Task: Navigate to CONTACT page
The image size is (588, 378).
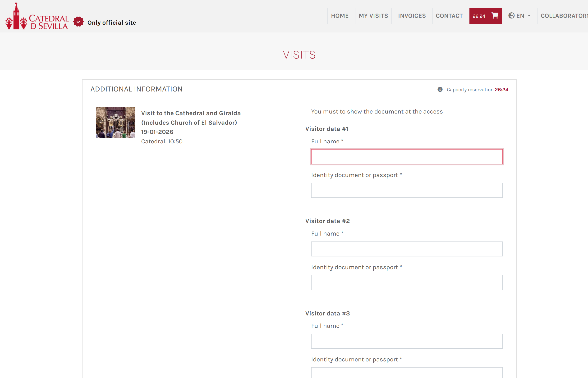Action: (x=449, y=16)
